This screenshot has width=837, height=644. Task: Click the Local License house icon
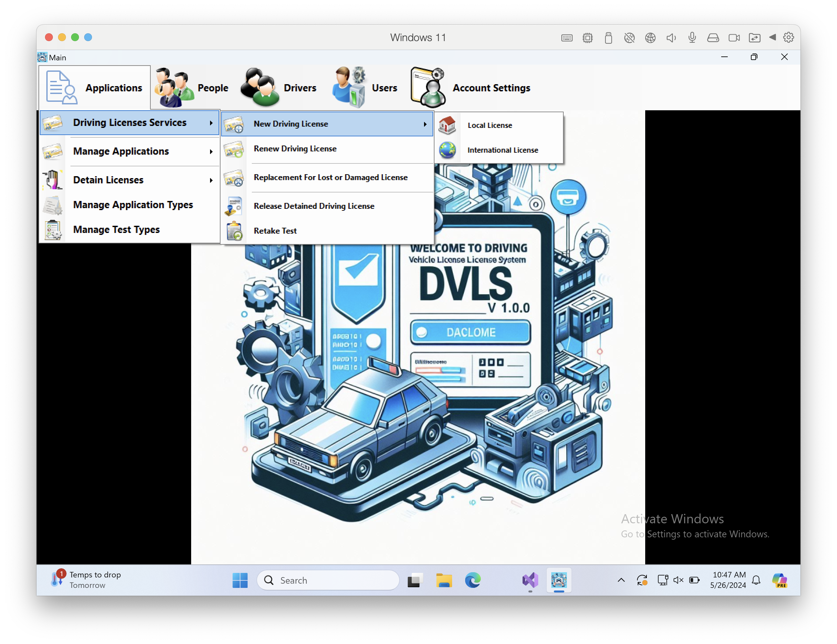tap(447, 125)
